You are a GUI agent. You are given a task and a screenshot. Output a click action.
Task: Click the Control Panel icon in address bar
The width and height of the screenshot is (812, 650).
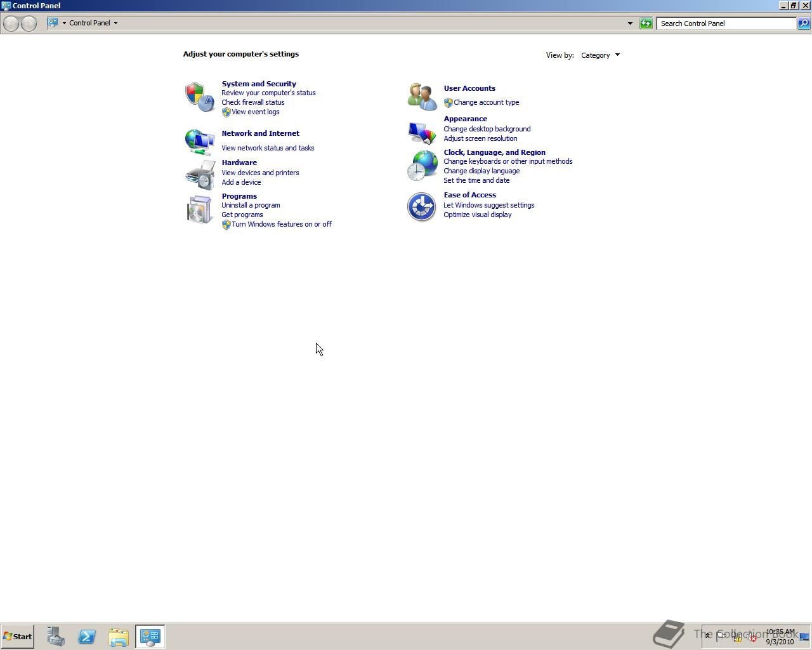(x=53, y=23)
